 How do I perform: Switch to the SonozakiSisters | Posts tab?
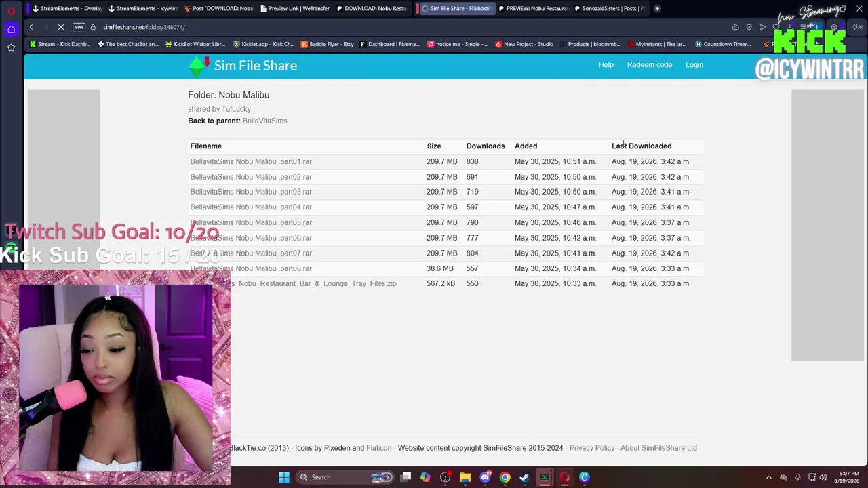point(608,9)
